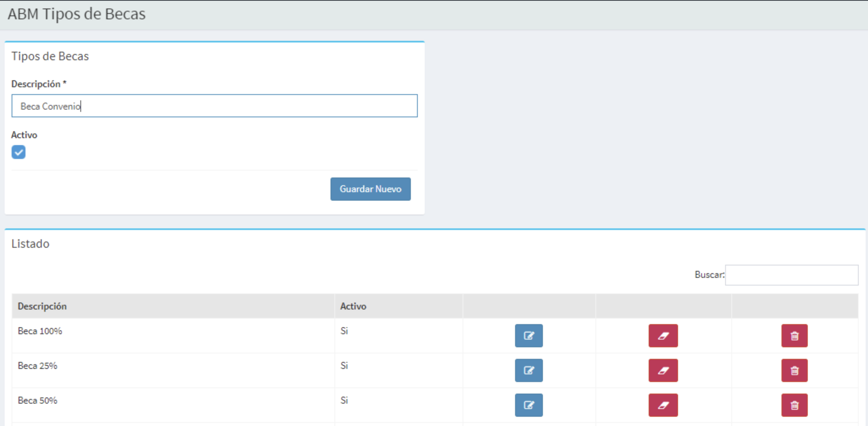The width and height of the screenshot is (868, 426).
Task: Click eraser icon in Beca 25% row
Action: [663, 370]
